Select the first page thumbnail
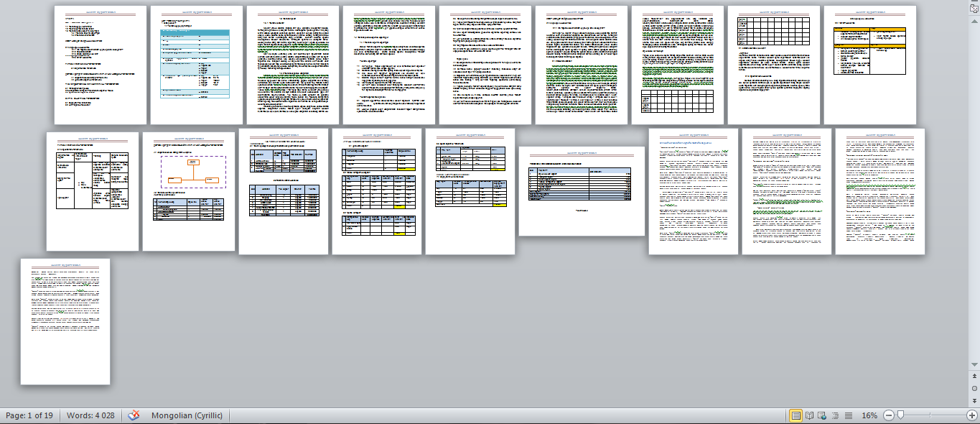 click(101, 65)
